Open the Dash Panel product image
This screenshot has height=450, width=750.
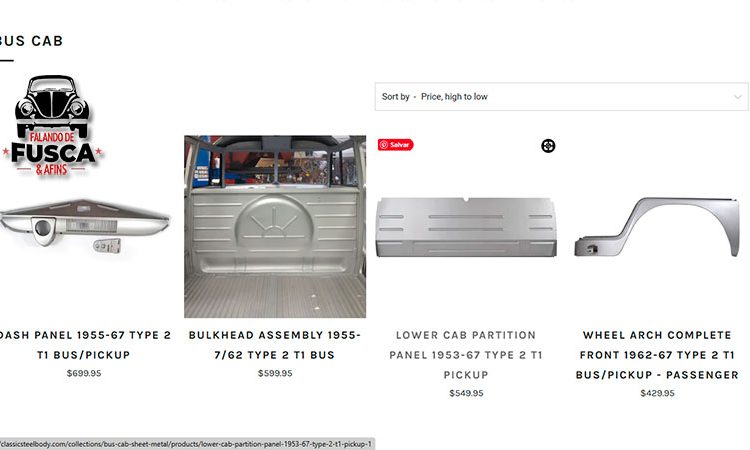84,227
